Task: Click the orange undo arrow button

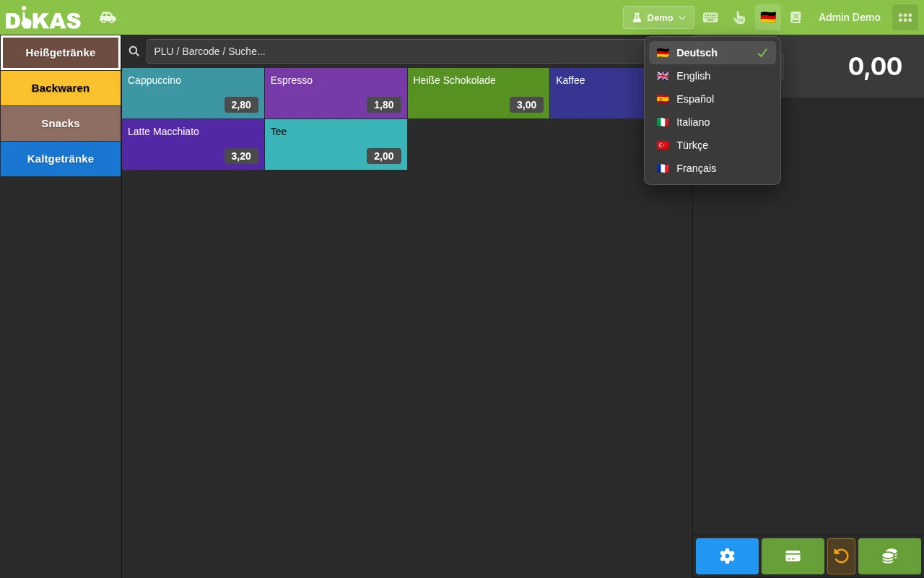Action: (x=841, y=556)
